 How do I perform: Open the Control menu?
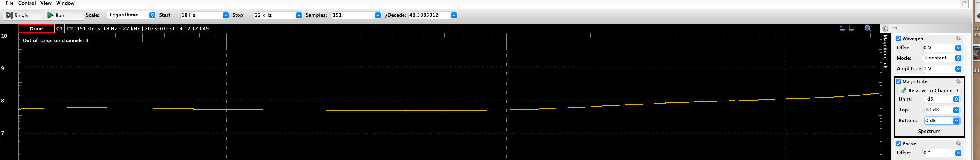tap(27, 3)
